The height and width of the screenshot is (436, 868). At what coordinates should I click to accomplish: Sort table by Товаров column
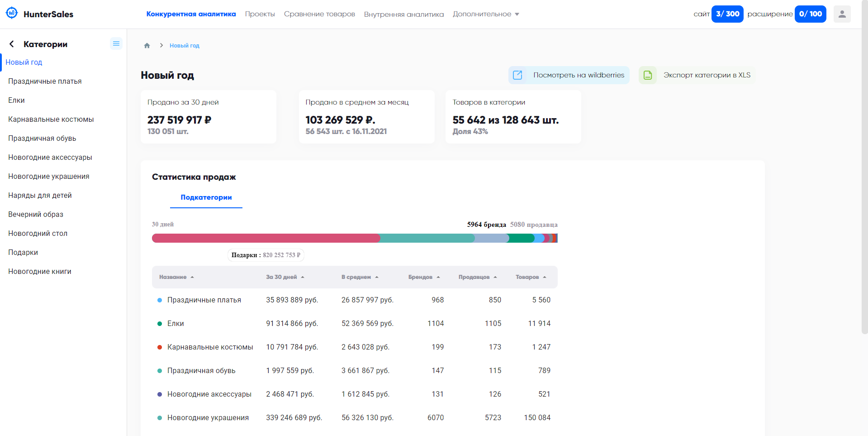click(x=531, y=277)
